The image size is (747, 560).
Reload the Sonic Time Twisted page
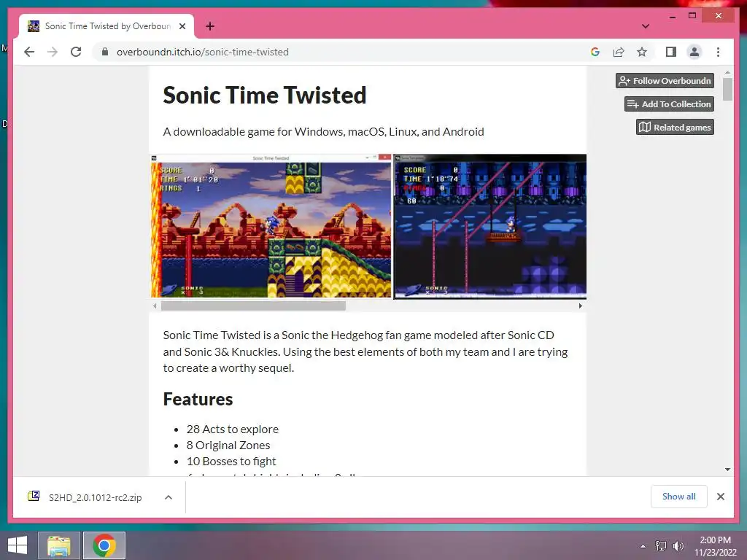tap(76, 52)
